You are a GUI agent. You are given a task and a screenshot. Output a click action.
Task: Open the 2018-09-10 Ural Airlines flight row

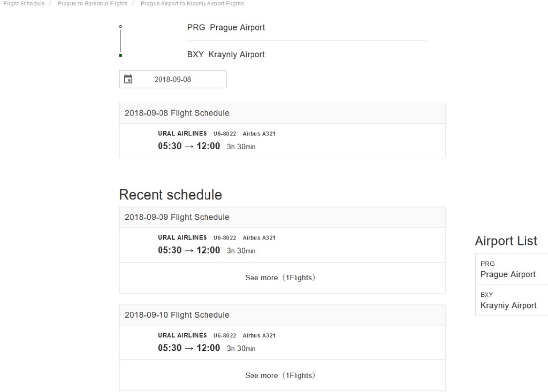click(x=282, y=342)
